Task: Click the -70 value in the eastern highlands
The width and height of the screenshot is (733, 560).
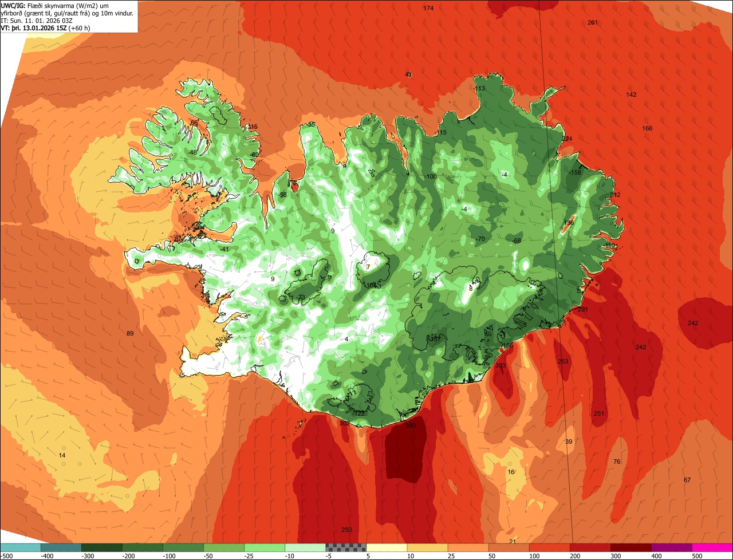Action: 480,239
